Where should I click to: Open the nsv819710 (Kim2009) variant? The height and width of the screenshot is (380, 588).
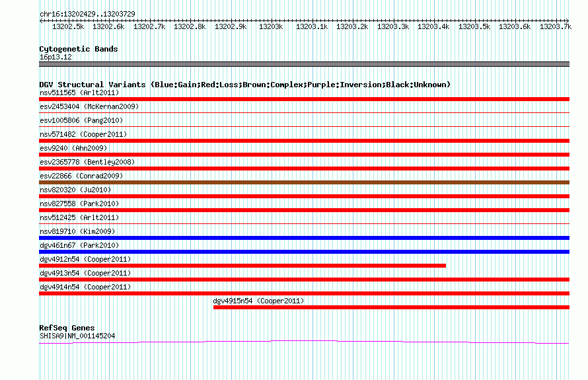77,231
